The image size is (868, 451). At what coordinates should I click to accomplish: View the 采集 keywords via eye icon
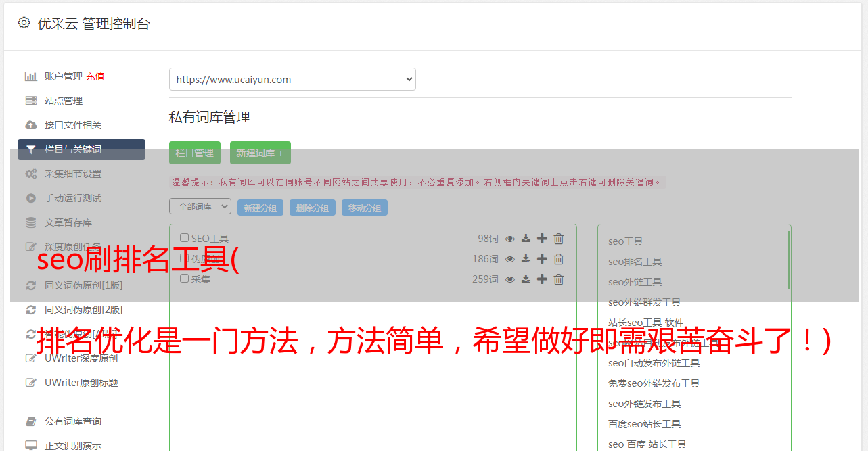[x=510, y=279]
